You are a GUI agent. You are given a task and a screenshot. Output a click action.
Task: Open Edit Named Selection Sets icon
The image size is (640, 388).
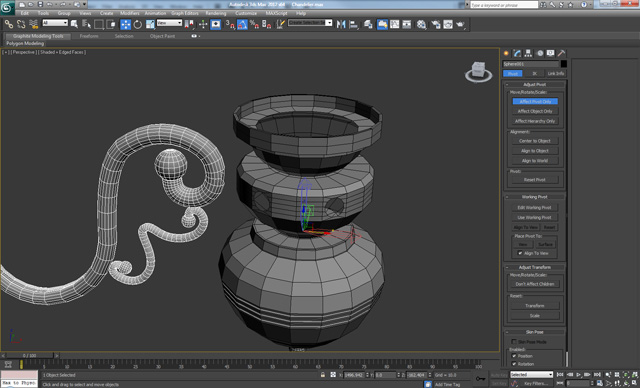pos(280,24)
